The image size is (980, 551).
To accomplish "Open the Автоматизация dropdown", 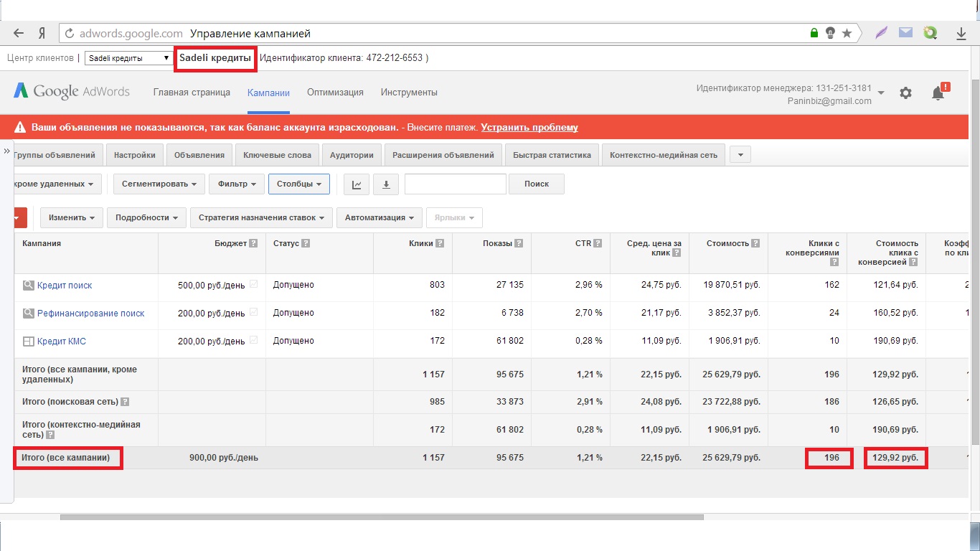I will coord(379,217).
